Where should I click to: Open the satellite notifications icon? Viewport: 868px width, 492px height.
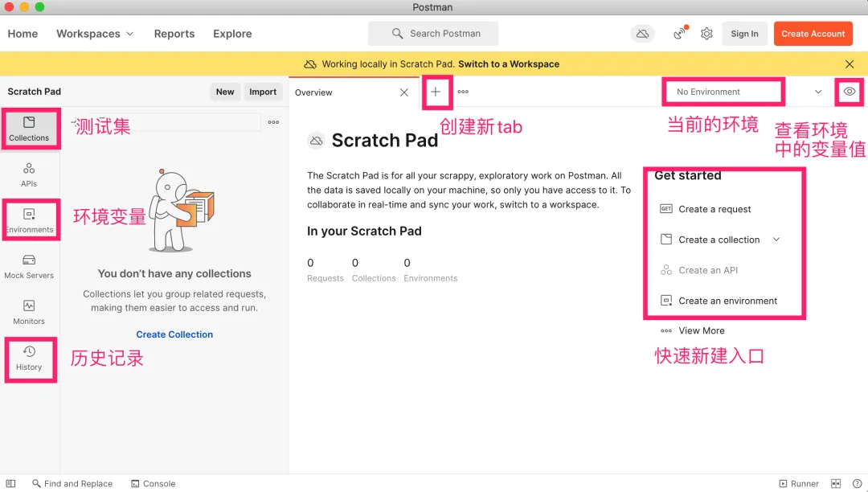pos(680,33)
